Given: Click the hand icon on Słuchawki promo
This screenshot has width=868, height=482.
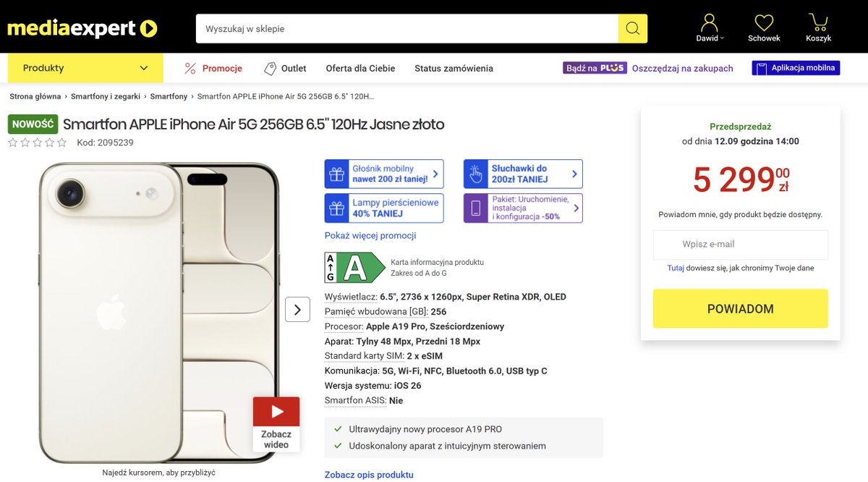Looking at the screenshot, I should tap(475, 174).
